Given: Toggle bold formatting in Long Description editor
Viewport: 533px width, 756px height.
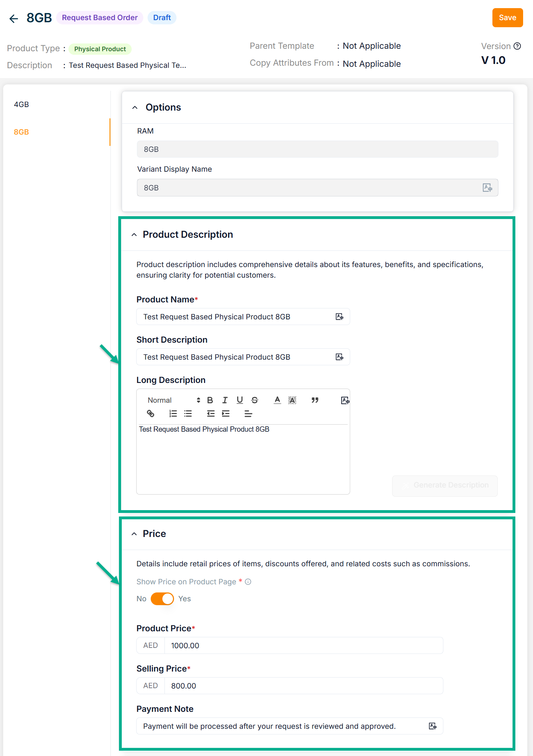Looking at the screenshot, I should click(x=210, y=400).
